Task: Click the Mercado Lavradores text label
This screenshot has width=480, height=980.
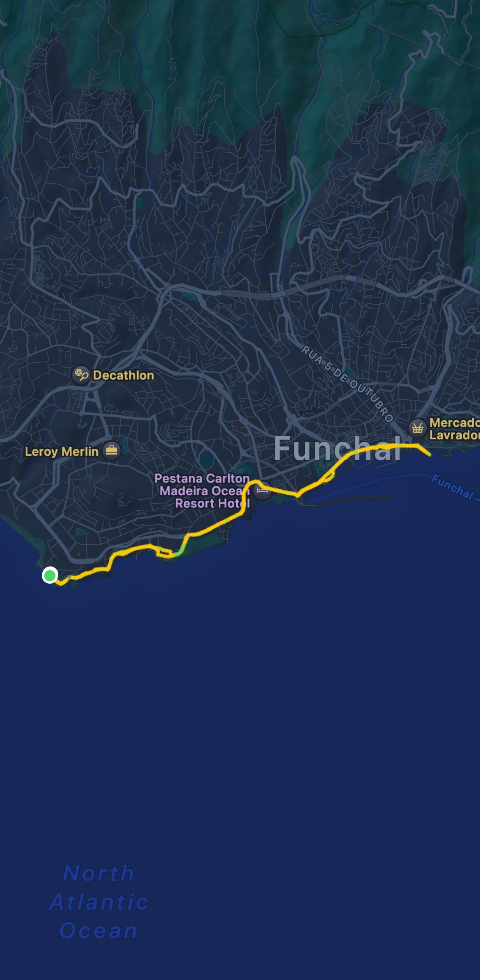Action: 455,428
